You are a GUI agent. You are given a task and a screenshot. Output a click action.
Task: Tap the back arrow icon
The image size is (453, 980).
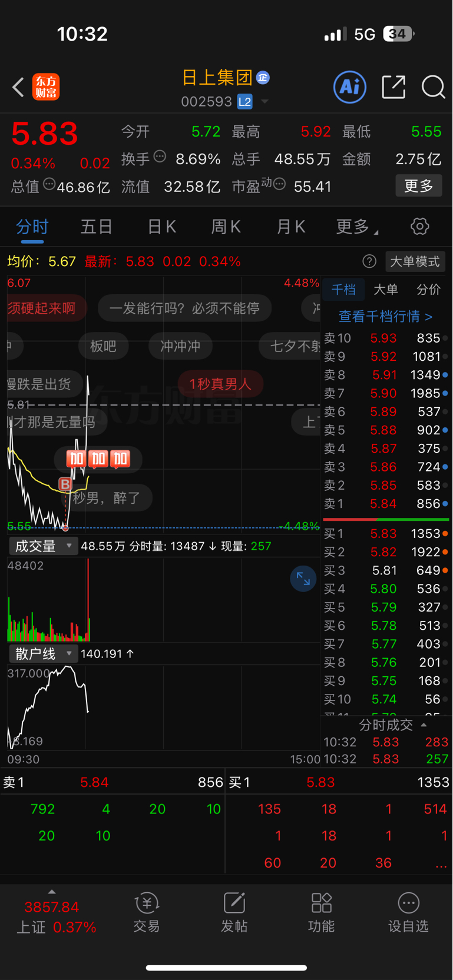(18, 87)
